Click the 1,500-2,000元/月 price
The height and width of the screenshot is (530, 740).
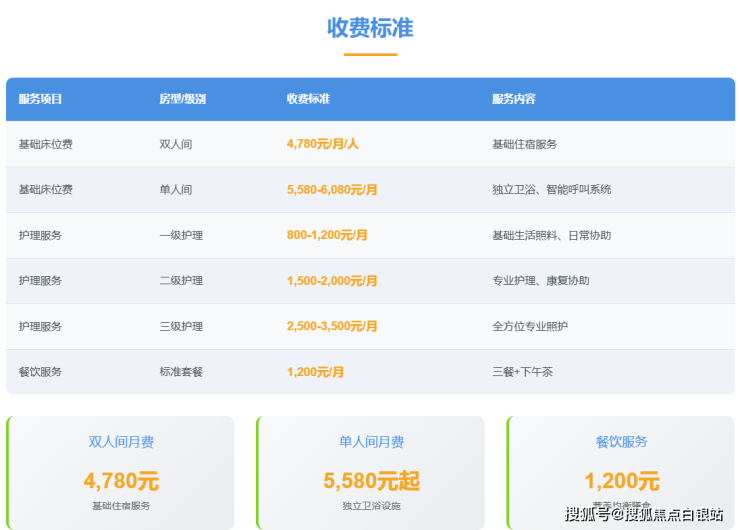pyautogui.click(x=332, y=281)
